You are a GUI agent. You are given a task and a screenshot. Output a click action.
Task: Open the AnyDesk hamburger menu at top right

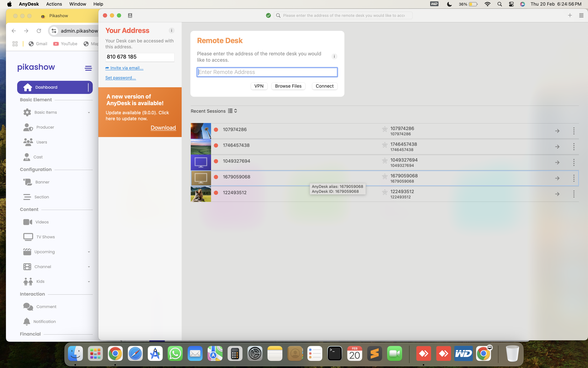(581, 16)
